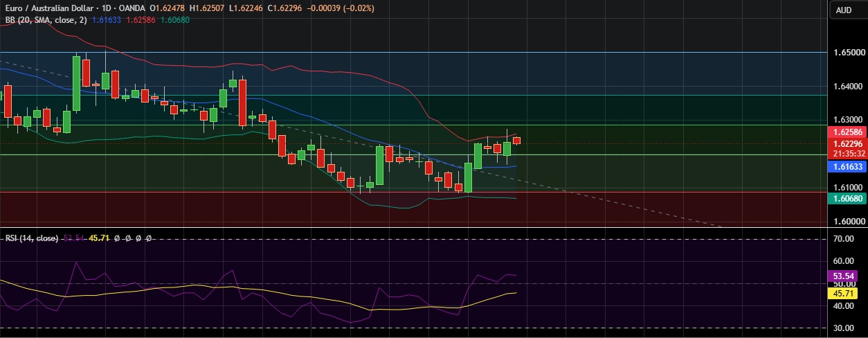Click the 70.00 RSI scale label
Viewport: 868px width, 338px height.
click(843, 239)
